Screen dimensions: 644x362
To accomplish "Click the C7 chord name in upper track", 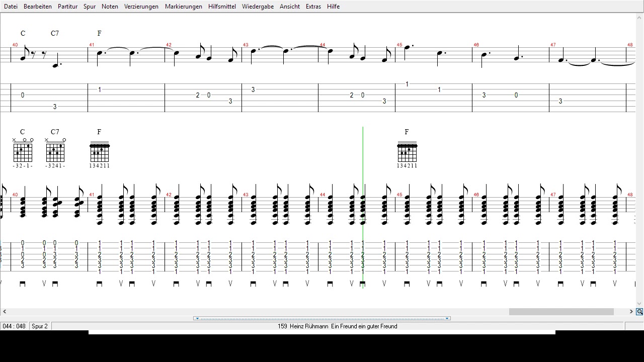I will (55, 34).
